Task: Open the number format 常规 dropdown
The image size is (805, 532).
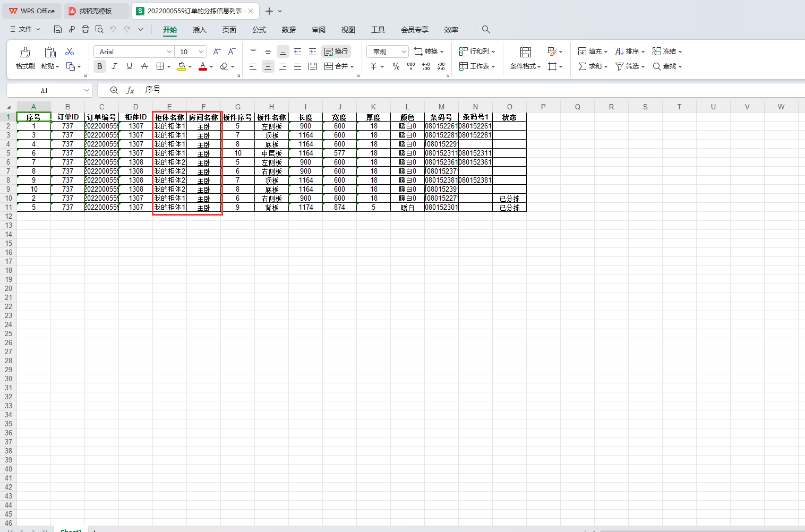Action: (x=404, y=52)
